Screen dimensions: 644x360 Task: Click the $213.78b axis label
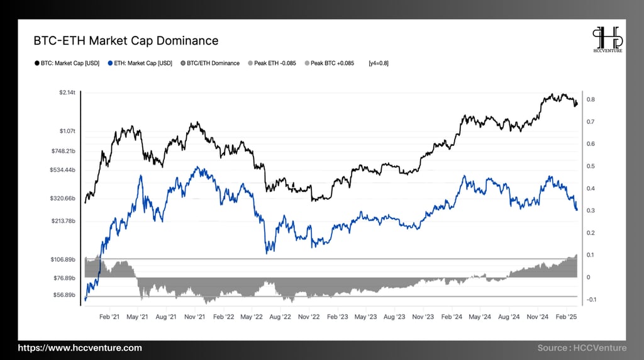click(64, 221)
